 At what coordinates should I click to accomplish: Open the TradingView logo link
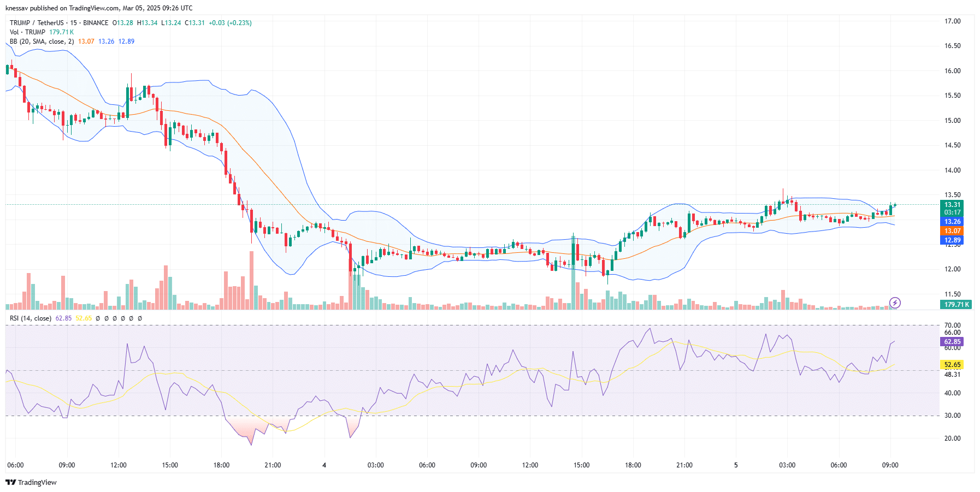click(x=31, y=482)
